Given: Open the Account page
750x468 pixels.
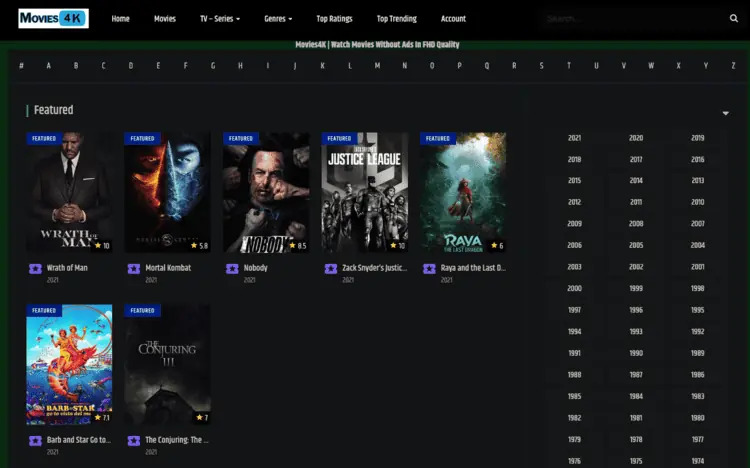Looking at the screenshot, I should [453, 19].
